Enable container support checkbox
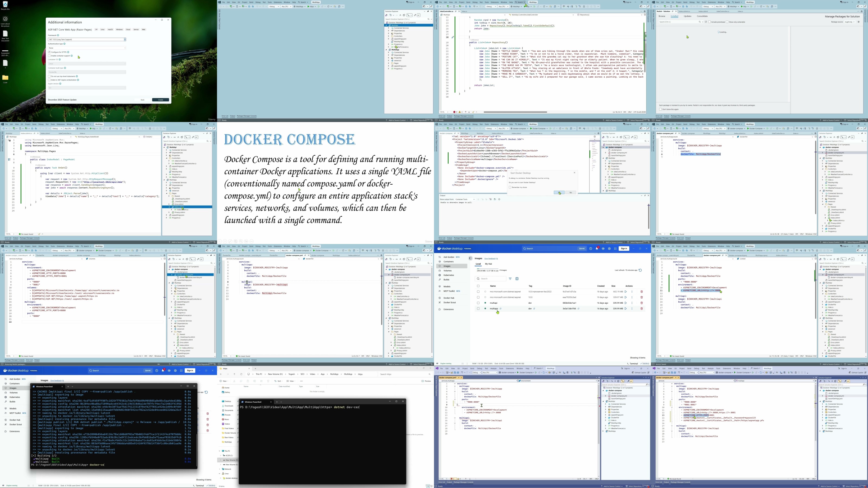This screenshot has width=868, height=488. point(49,56)
